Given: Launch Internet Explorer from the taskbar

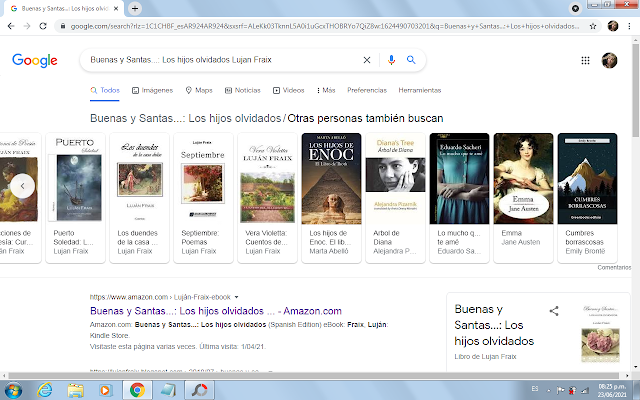Looking at the screenshot, I should [x=44, y=391].
